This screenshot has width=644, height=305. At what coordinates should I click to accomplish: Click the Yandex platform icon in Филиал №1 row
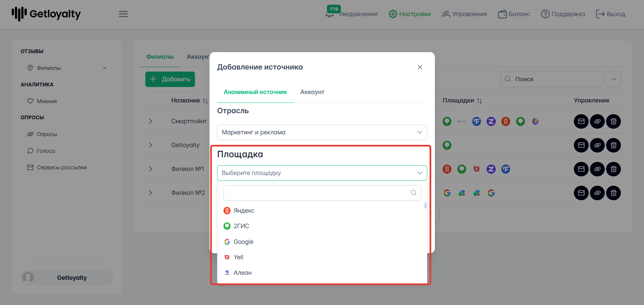447,169
